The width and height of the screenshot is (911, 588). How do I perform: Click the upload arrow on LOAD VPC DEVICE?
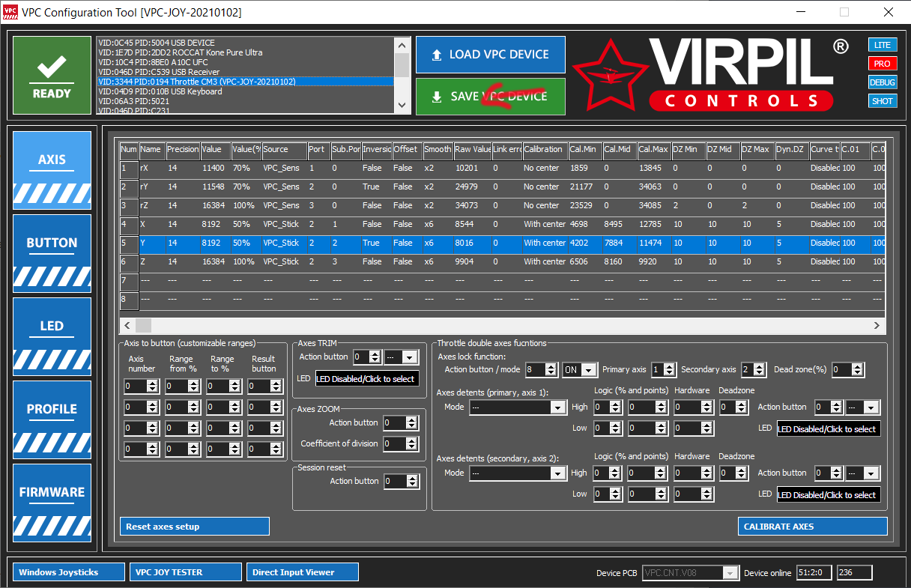point(437,55)
